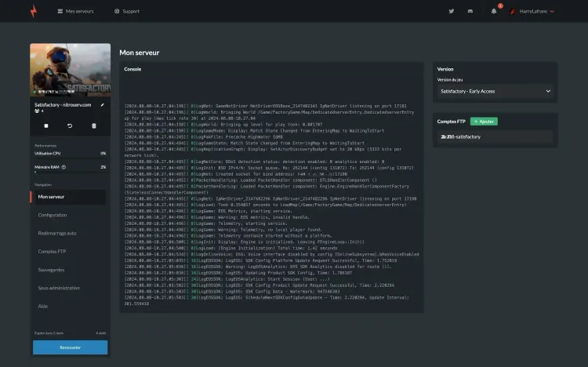The width and height of the screenshot is (588, 367).
Task: Click the Version panel heading
Action: pyautogui.click(x=445, y=69)
